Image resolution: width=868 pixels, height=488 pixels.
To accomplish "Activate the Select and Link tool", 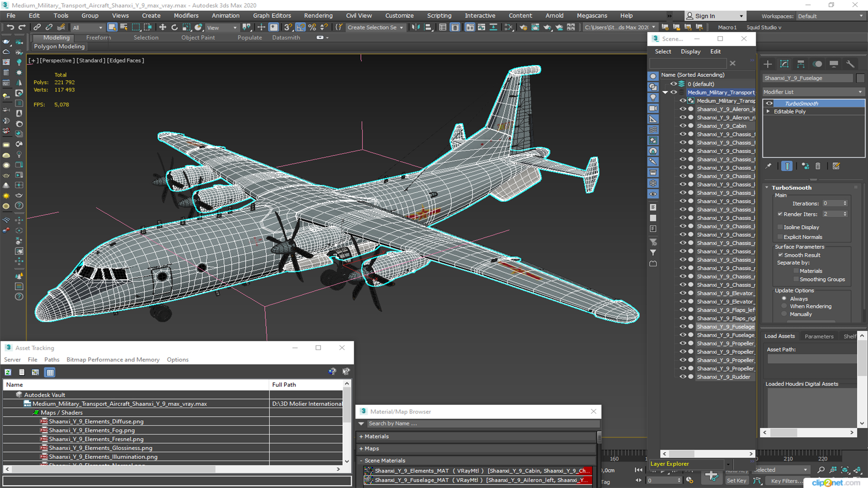I will tap(37, 27).
